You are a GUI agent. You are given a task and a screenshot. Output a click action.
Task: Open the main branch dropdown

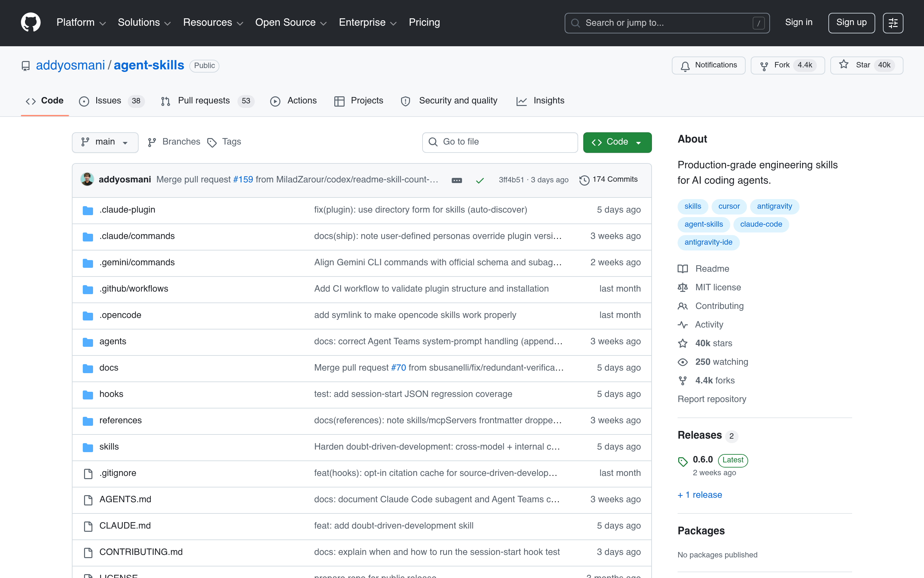105,143
